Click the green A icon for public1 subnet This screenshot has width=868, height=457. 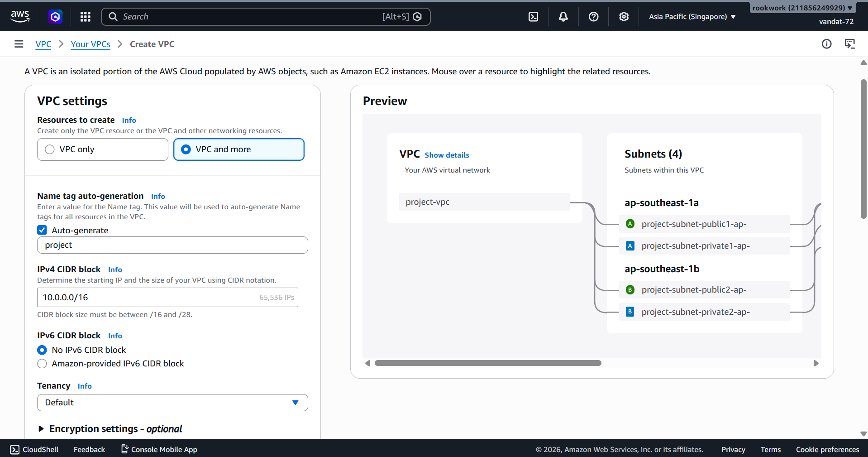coord(630,224)
